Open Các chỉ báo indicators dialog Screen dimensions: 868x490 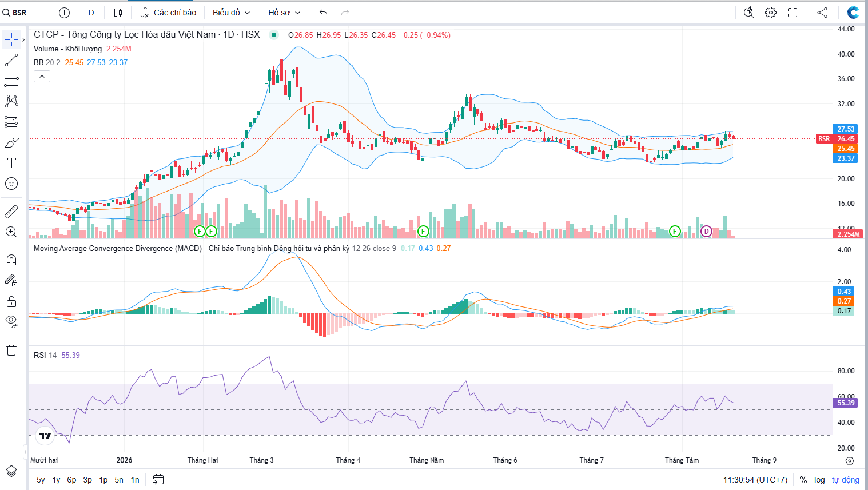tap(169, 13)
